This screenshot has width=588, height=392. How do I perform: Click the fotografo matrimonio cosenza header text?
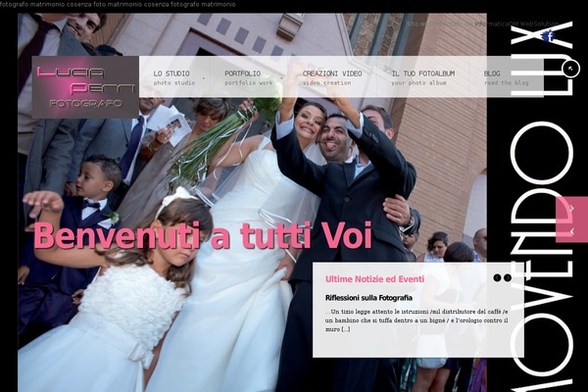118,5
